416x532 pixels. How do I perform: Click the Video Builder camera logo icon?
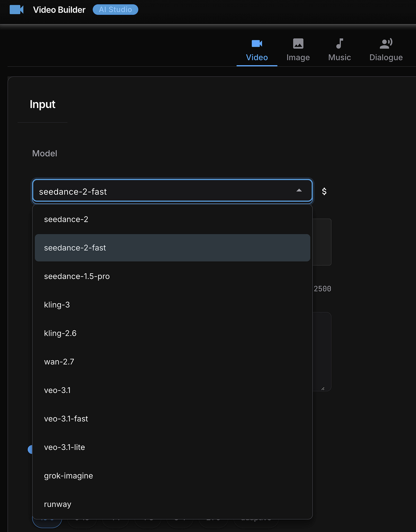point(17,10)
